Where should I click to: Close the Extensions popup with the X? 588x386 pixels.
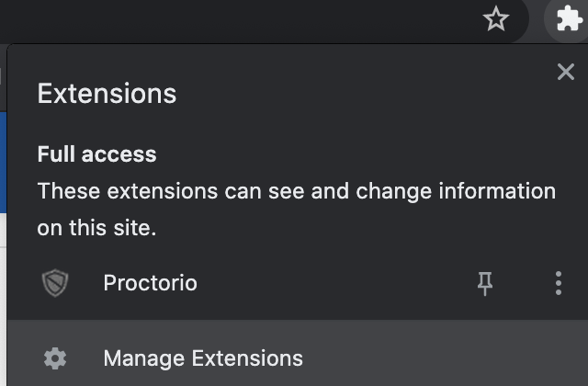coord(566,72)
